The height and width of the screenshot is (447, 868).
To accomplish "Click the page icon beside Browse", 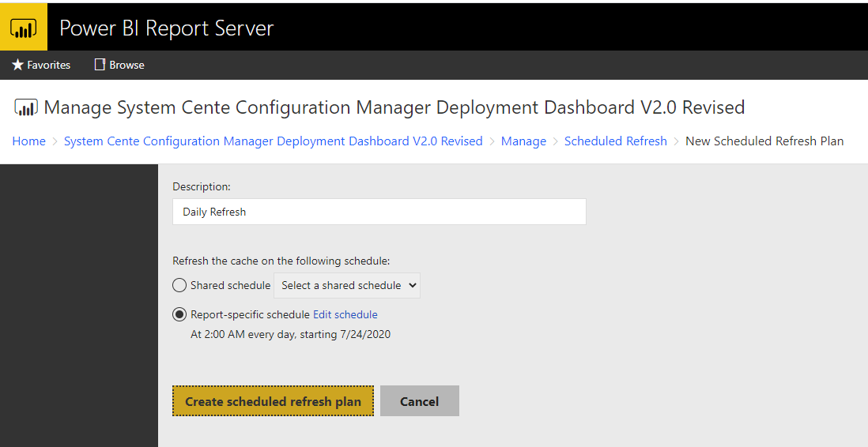I will click(100, 65).
